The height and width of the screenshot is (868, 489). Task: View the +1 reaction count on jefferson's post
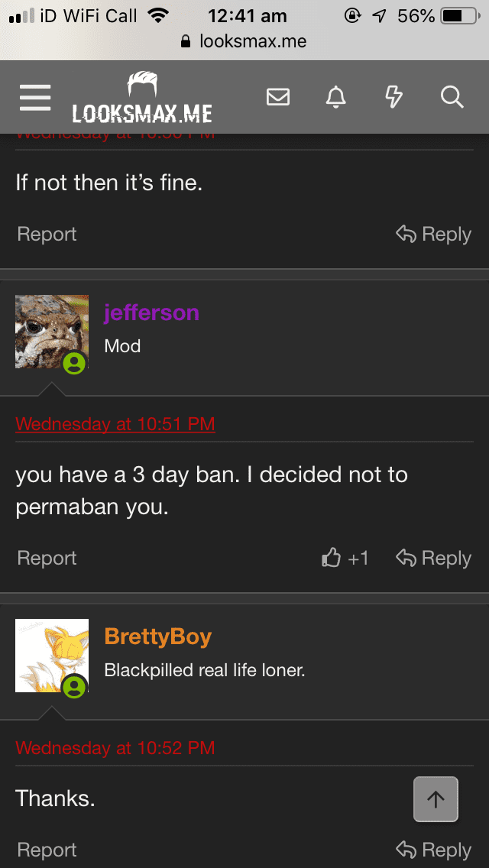pyautogui.click(x=356, y=558)
